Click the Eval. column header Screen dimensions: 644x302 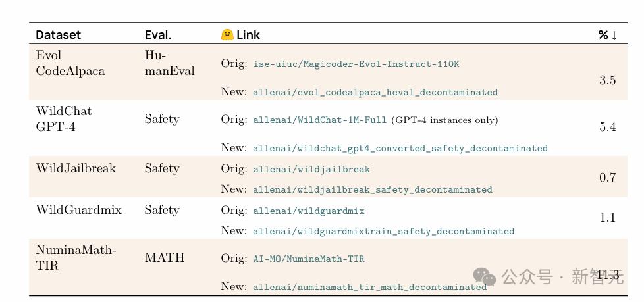(x=158, y=35)
